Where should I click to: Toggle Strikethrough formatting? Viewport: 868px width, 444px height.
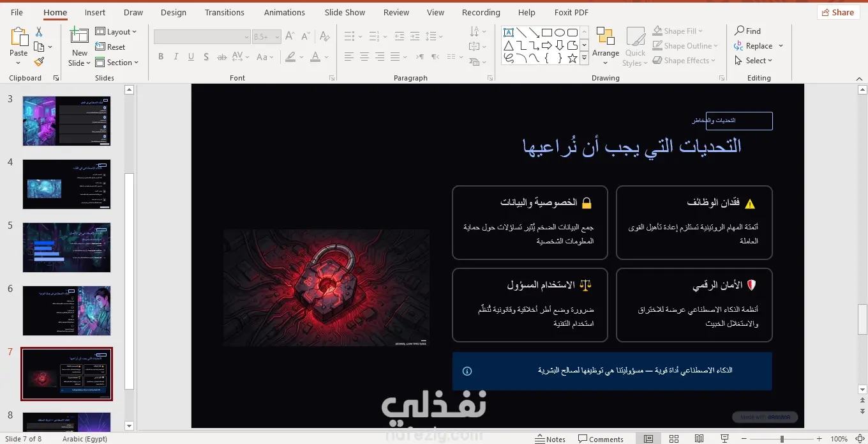pos(222,57)
